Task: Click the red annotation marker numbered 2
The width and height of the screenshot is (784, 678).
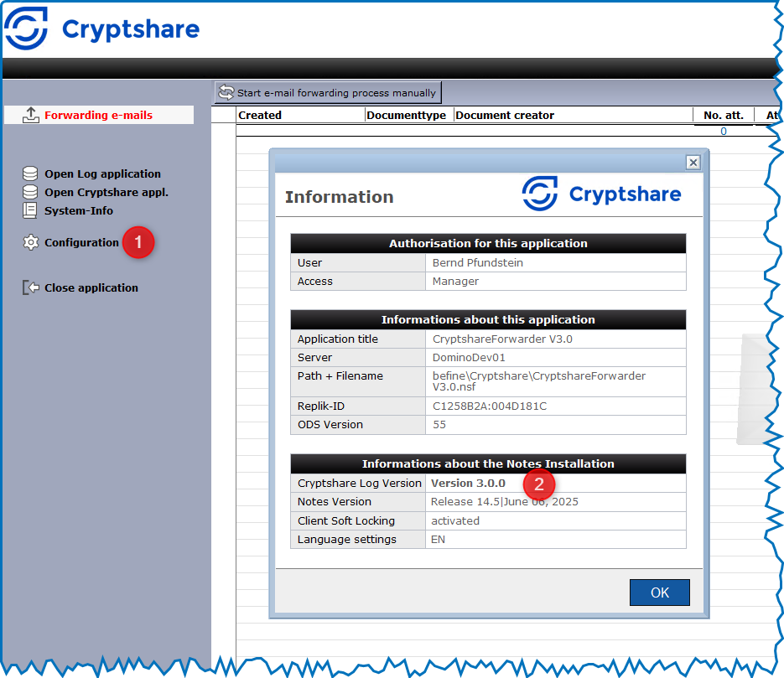Action: 539,484
